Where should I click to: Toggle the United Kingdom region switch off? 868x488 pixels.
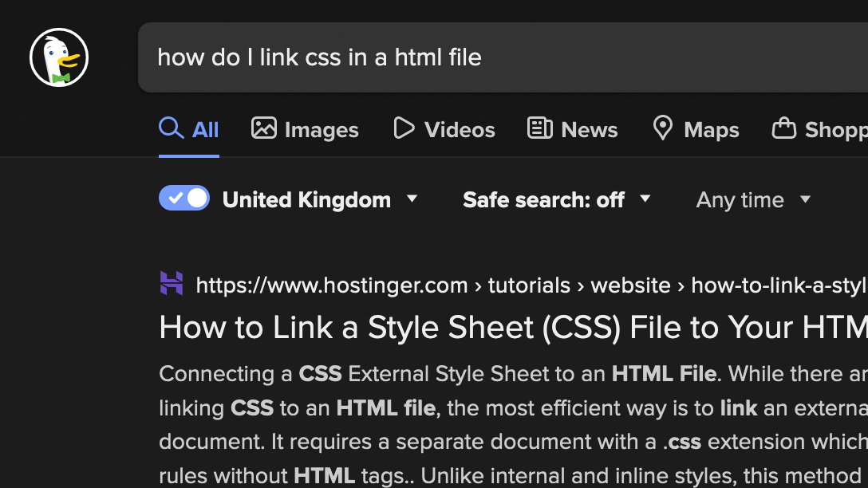[x=184, y=198]
